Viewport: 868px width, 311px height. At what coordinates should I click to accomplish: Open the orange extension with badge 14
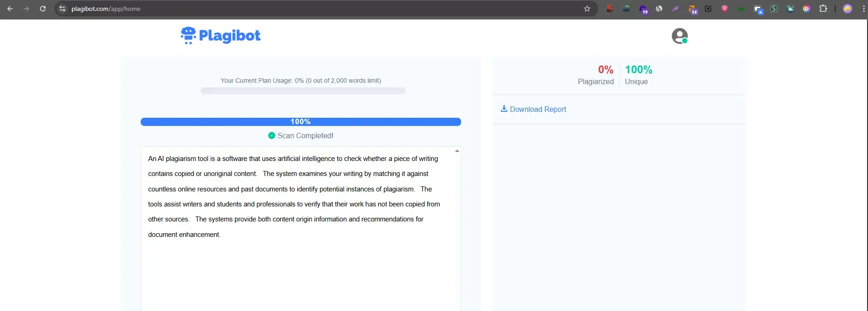coord(692,9)
